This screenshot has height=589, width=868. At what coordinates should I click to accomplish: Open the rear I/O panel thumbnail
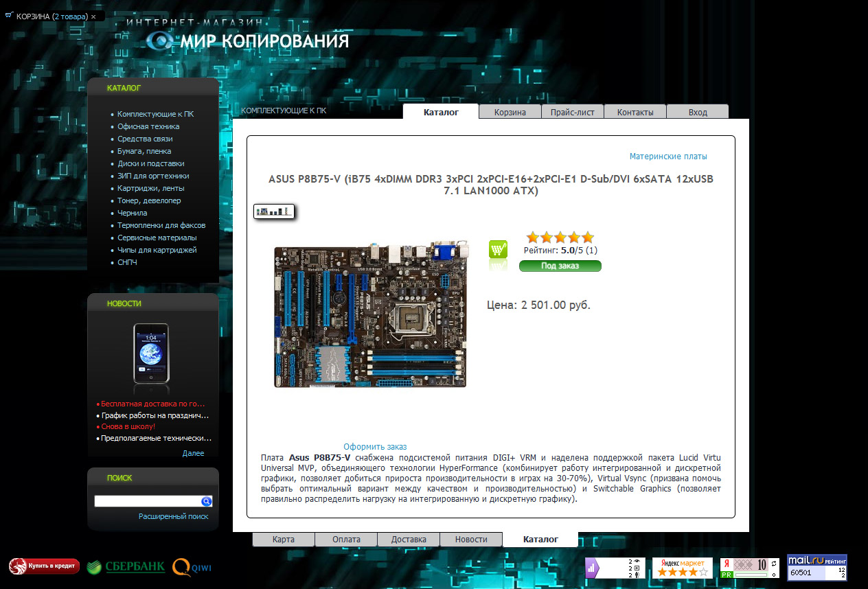274,211
